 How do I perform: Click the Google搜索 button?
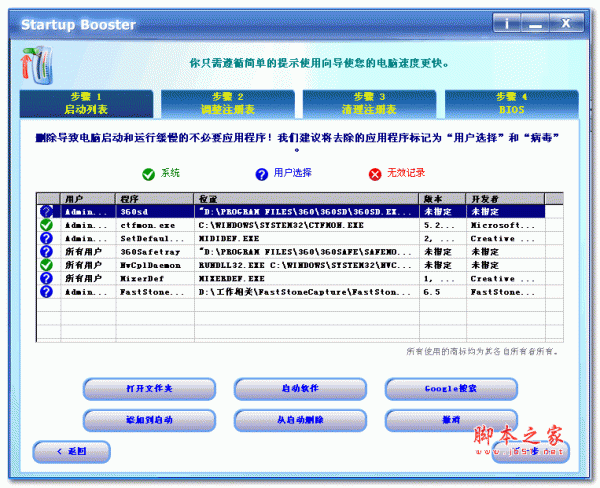(x=451, y=388)
